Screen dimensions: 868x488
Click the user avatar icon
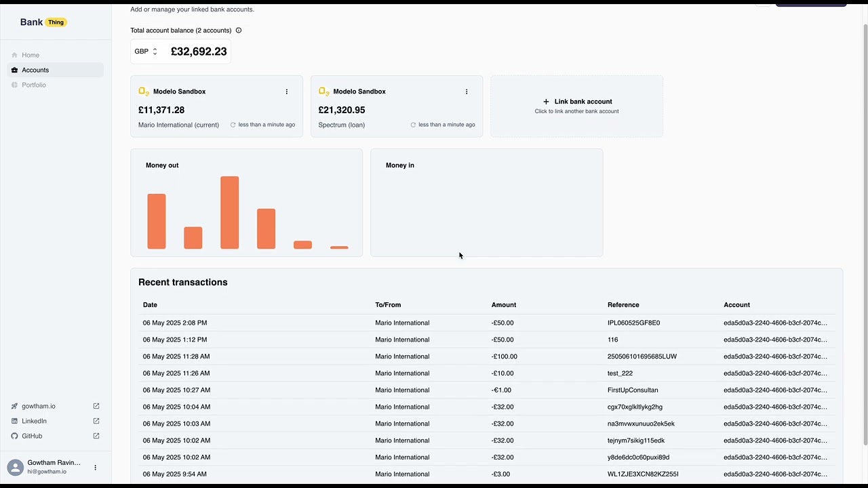(15, 467)
